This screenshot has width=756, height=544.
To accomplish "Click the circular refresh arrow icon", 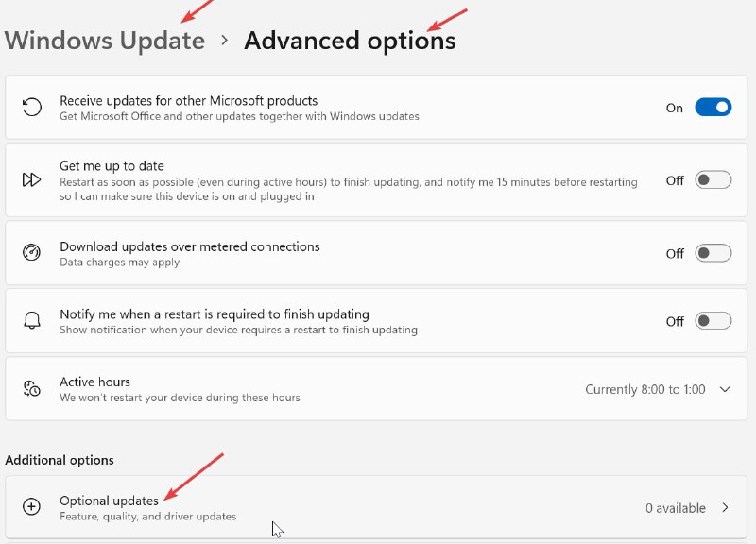I will (x=32, y=107).
